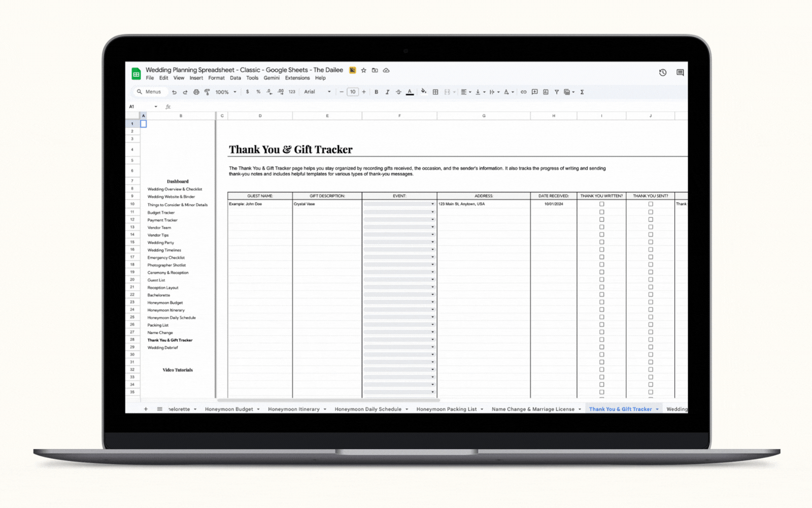812x508 pixels.
Task: Click the insert link icon
Action: pos(523,92)
